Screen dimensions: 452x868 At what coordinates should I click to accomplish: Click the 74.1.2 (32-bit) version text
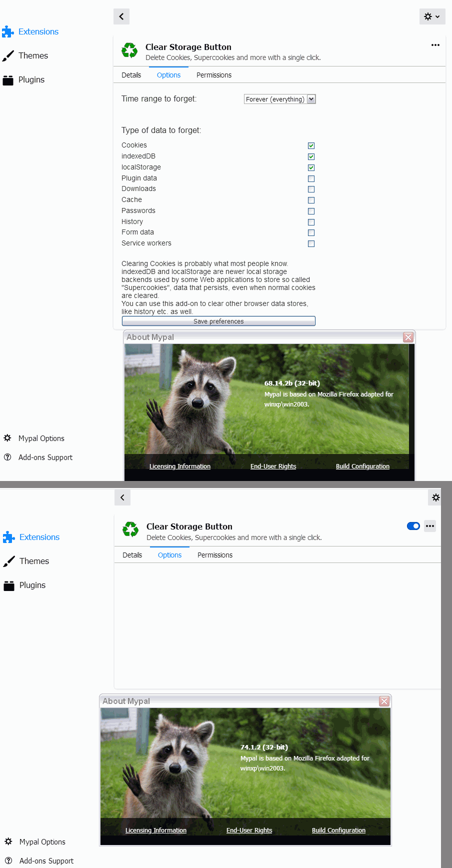(x=264, y=747)
